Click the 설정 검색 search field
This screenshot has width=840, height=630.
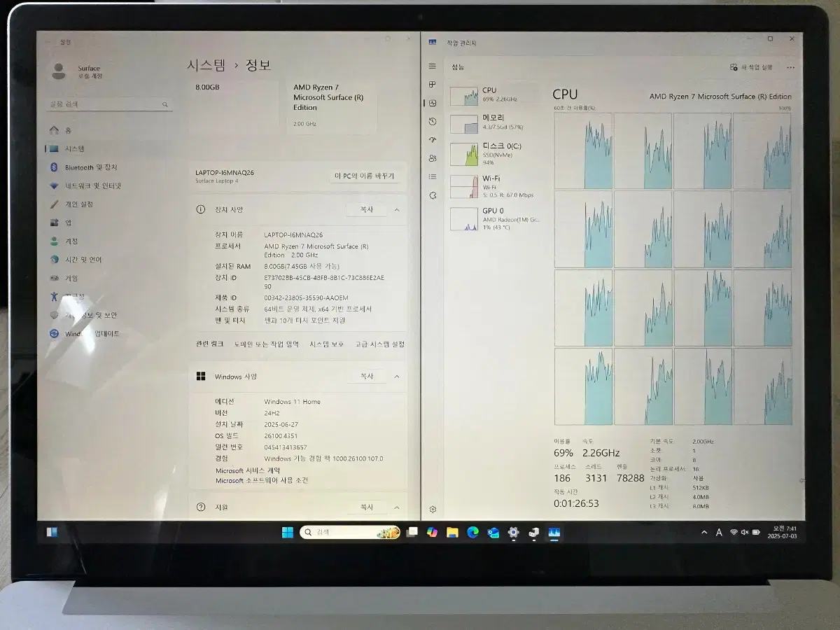[x=110, y=104]
